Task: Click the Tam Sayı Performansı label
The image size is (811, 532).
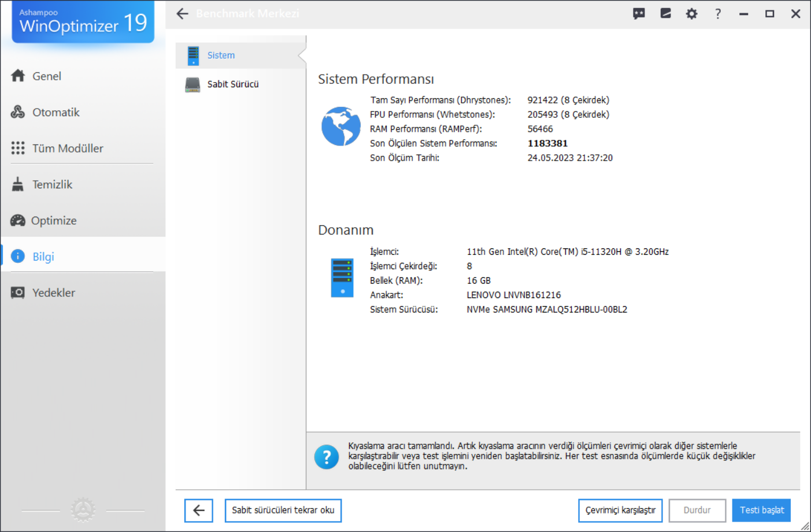Action: point(440,101)
